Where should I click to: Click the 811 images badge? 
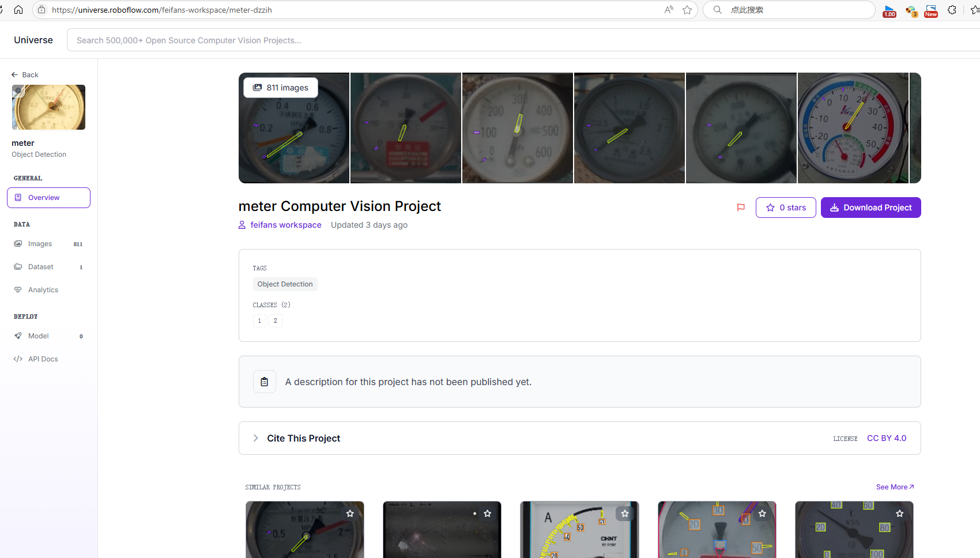(281, 88)
